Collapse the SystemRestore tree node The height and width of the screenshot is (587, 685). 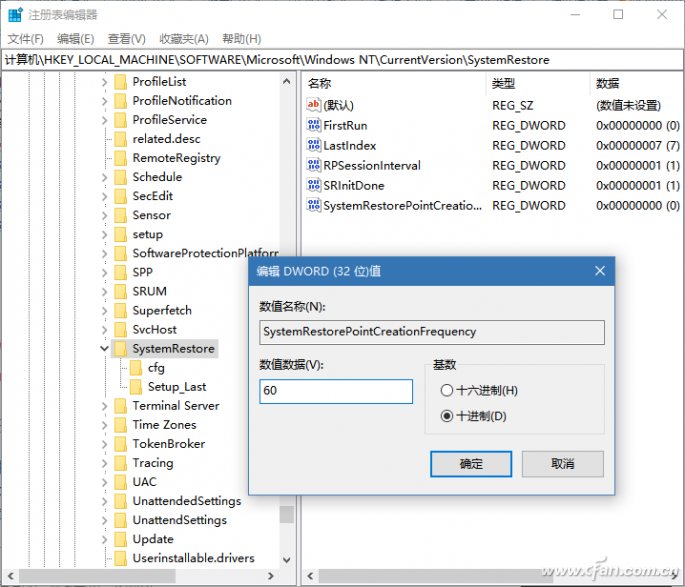tap(104, 349)
